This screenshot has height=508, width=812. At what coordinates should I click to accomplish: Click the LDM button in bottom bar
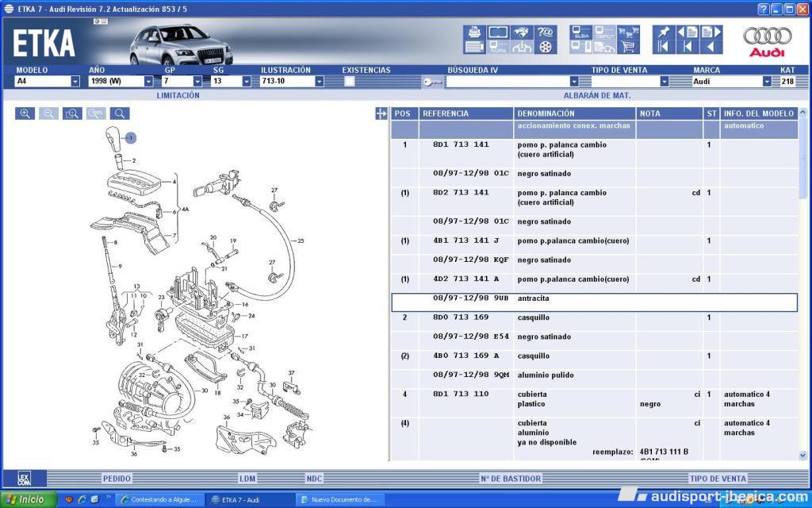(247, 479)
